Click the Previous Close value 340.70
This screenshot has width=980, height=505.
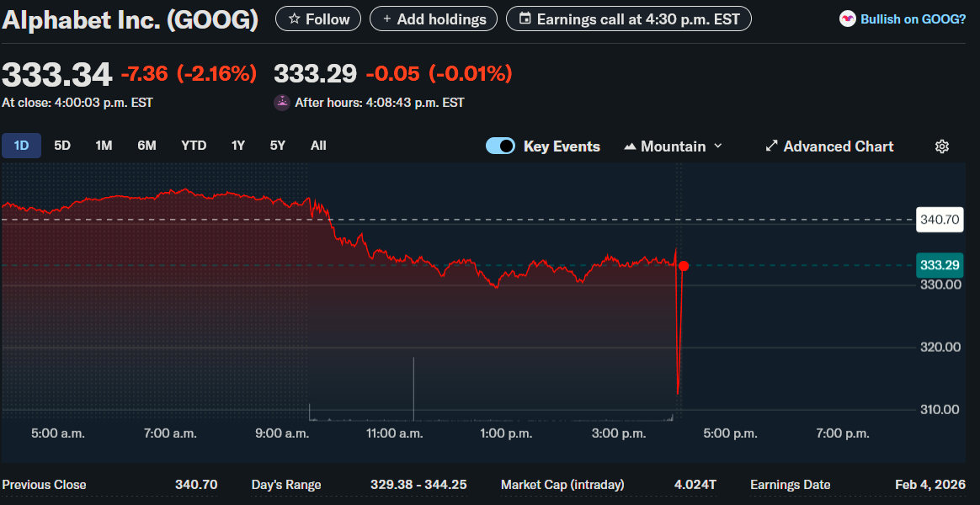tap(196, 485)
